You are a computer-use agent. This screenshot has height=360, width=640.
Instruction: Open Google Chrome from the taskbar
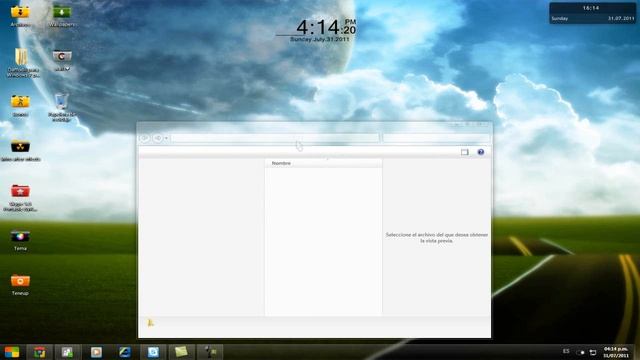tap(40, 352)
